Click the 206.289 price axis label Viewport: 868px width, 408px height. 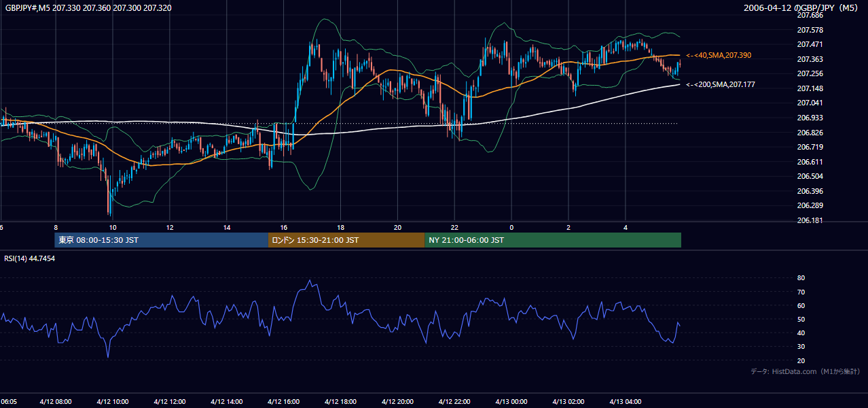coord(810,205)
